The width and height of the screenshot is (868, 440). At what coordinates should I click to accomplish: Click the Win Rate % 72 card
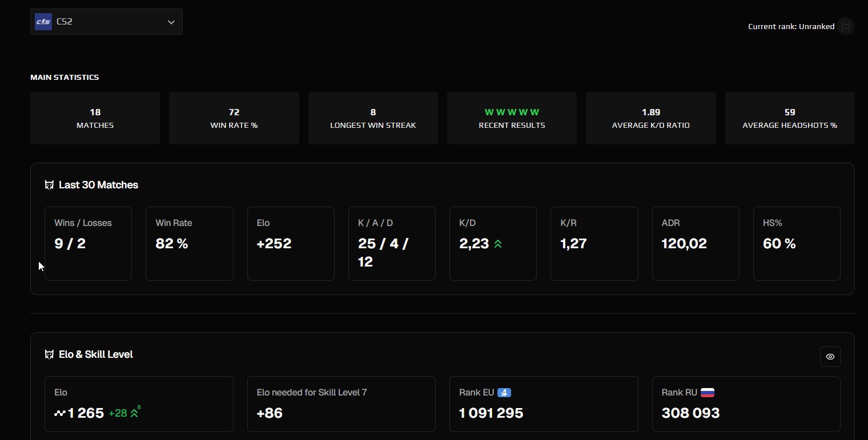pos(234,118)
